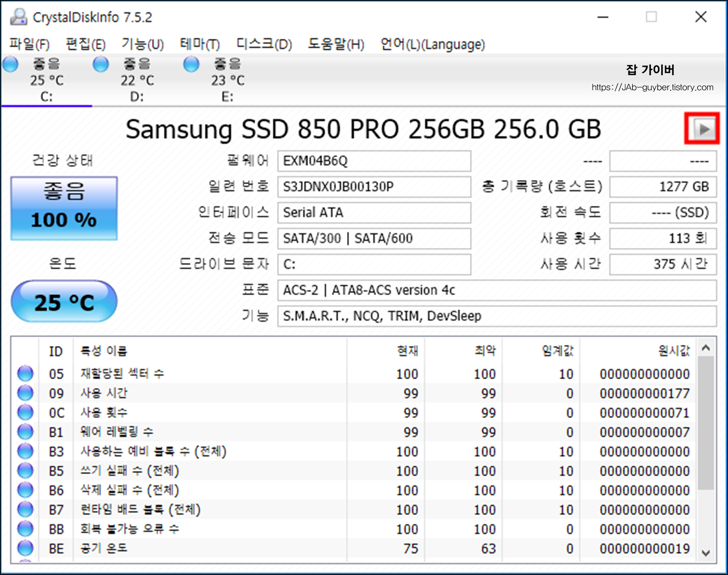This screenshot has height=575, width=728.
Task: Click the power on count value 113 회
Action: pyautogui.click(x=663, y=239)
